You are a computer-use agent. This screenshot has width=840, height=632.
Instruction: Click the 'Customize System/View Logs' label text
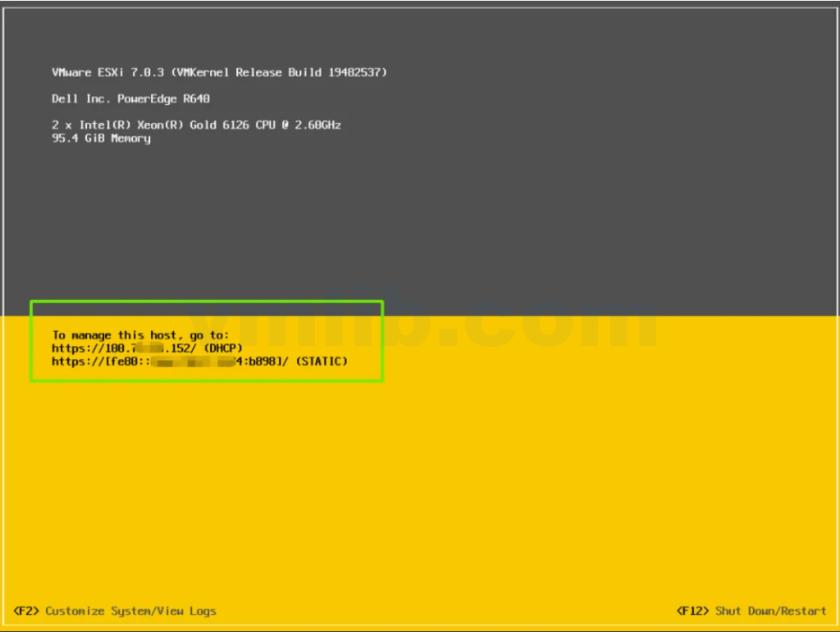point(130,611)
